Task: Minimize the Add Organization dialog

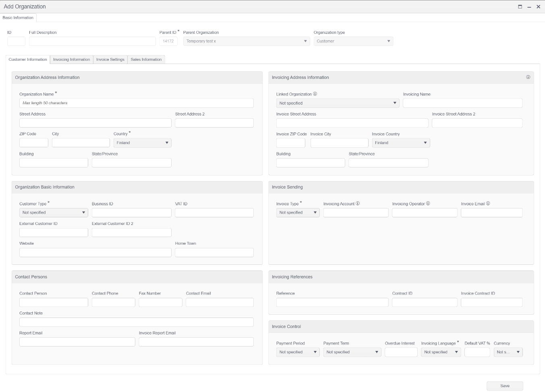Action: pyautogui.click(x=529, y=7)
